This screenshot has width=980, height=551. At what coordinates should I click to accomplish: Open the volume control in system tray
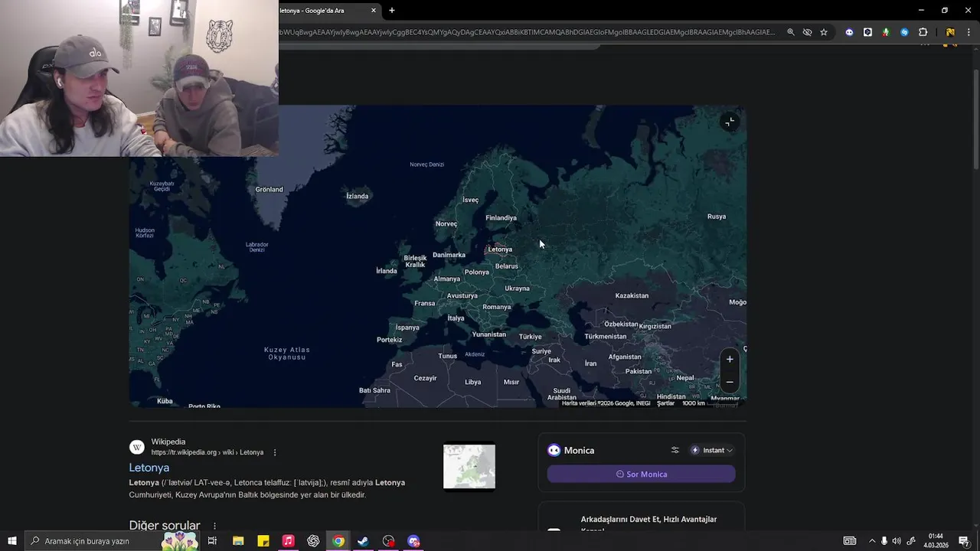coord(897,541)
